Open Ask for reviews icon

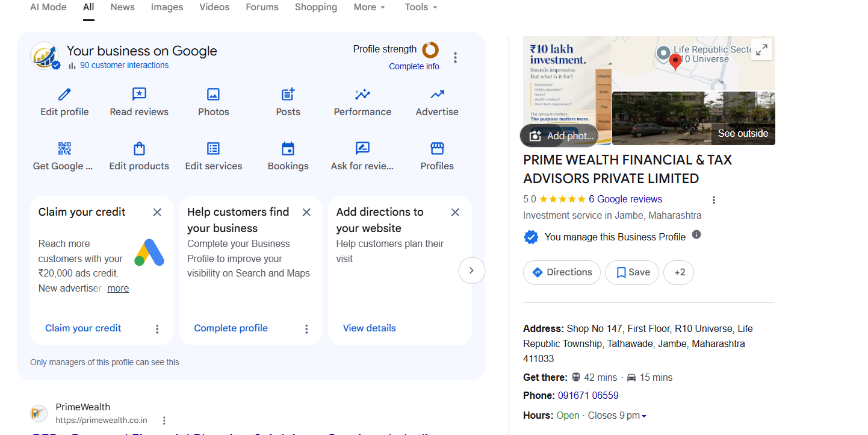pyautogui.click(x=362, y=149)
